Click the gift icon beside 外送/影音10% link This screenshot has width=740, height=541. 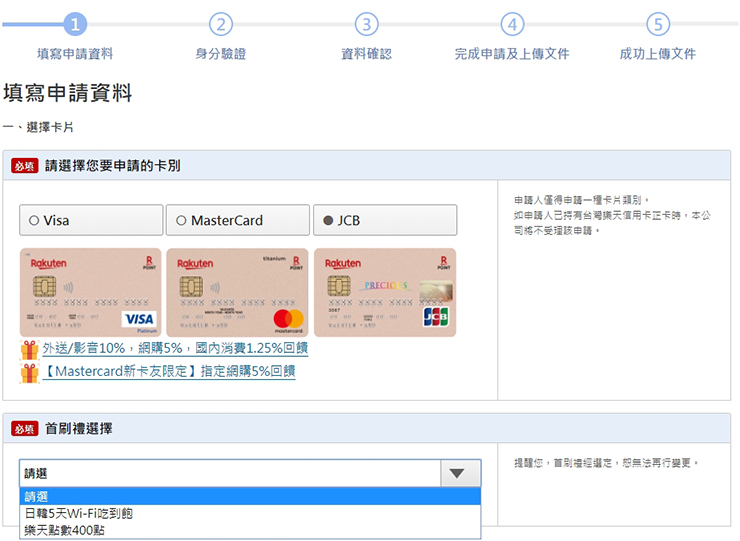[x=29, y=350]
